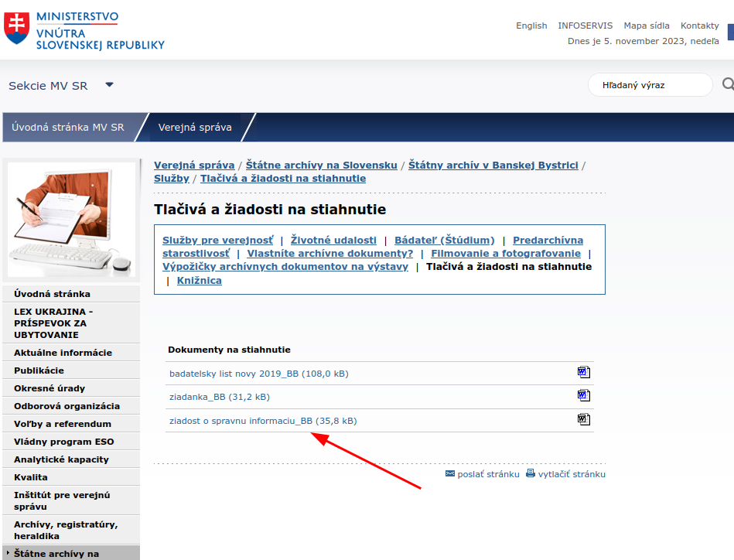The width and height of the screenshot is (734, 560).
Task: Open Mapa sídla in top navigation
Action: click(646, 26)
